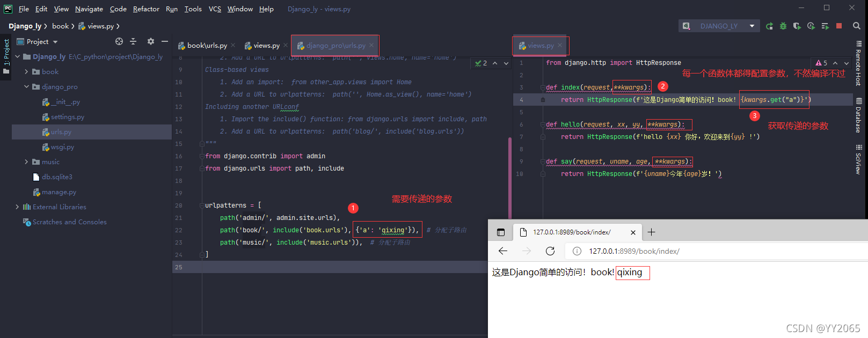Open the File menu
This screenshot has height=338, width=868.
(24, 9)
